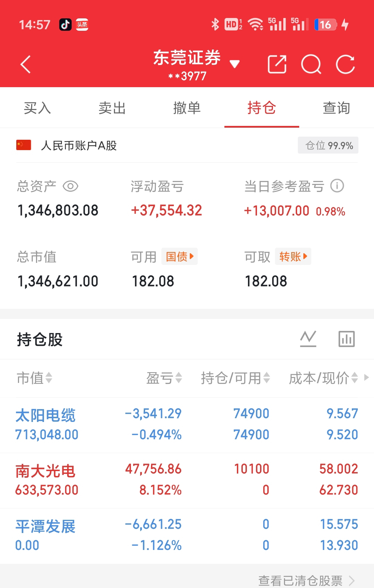This screenshot has width=374, height=588.
Task: Tap the Douyin icon in status bar
Action: pyautogui.click(x=65, y=25)
